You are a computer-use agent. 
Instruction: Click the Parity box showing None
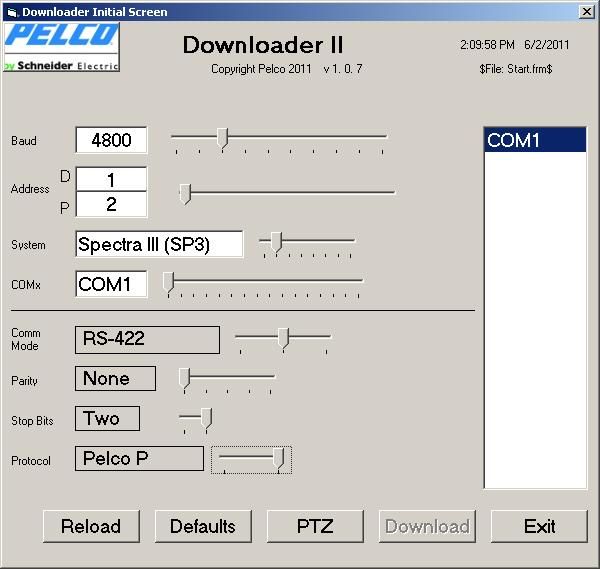coord(116,378)
